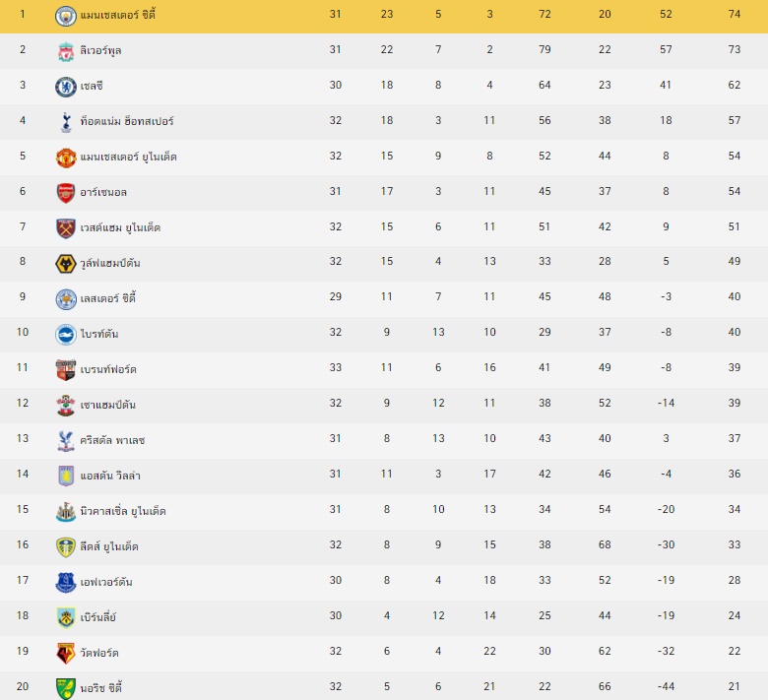Click the Chelsea club crest
The height and width of the screenshot is (700, 768).
pyautogui.click(x=66, y=87)
